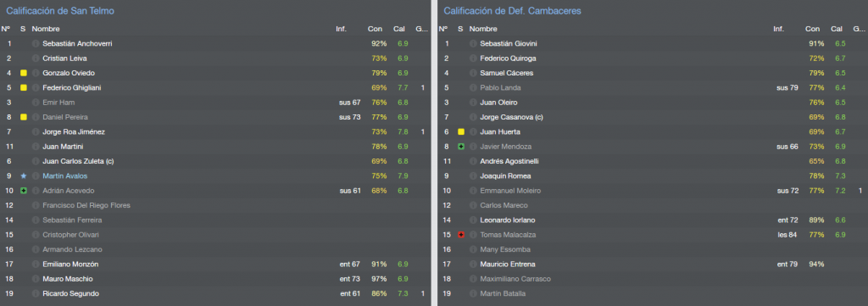
Task: Click Calificación de San Telmo title
Action: click(x=60, y=10)
